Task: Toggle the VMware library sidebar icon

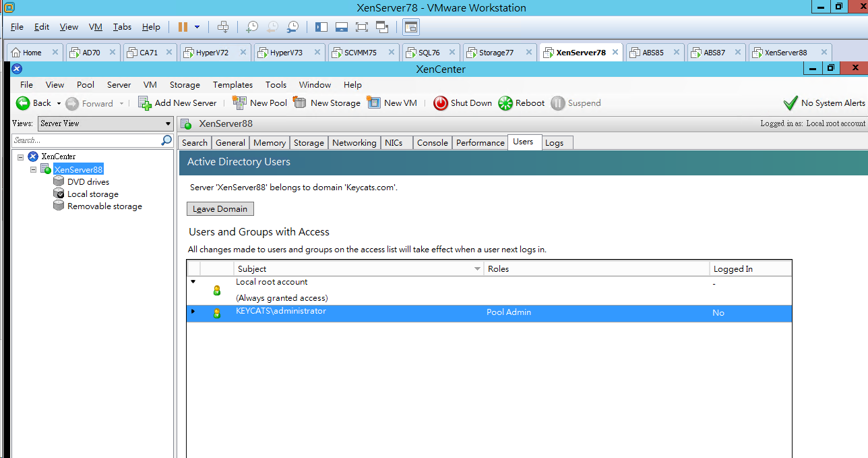Action: 321,27
